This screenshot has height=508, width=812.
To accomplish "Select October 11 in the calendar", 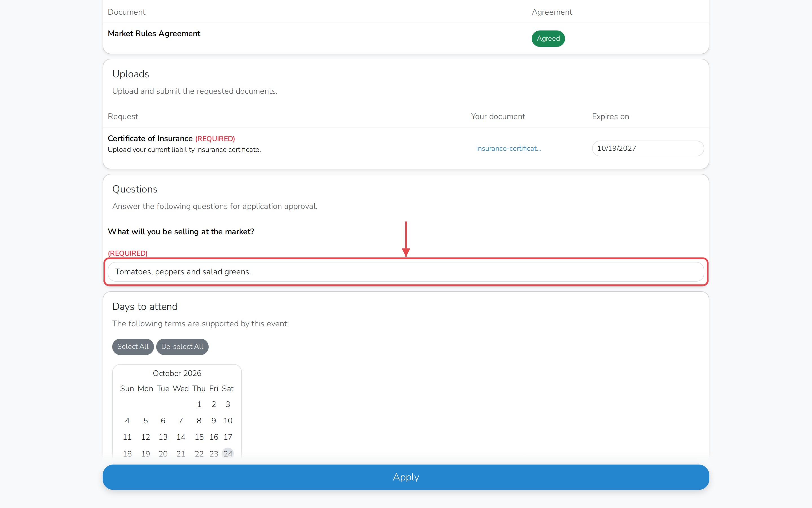I will [x=127, y=437].
